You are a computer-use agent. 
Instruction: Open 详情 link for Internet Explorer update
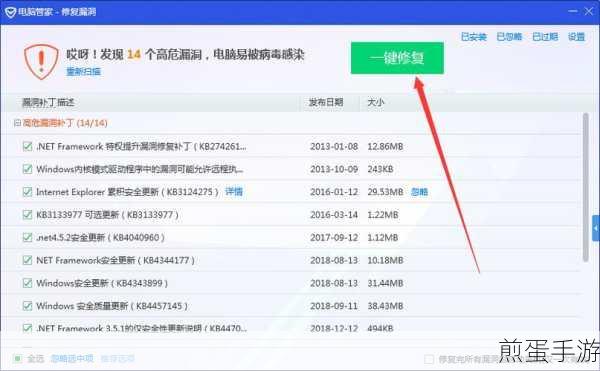(x=234, y=191)
